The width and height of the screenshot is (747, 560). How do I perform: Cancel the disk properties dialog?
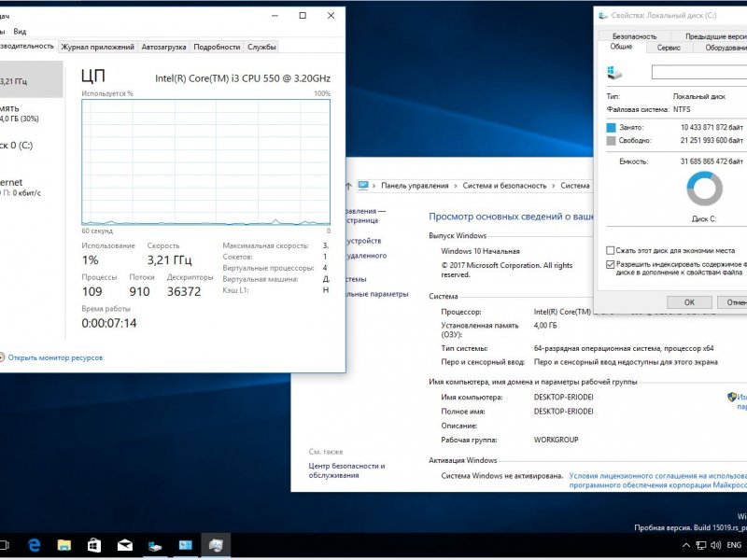click(731, 302)
